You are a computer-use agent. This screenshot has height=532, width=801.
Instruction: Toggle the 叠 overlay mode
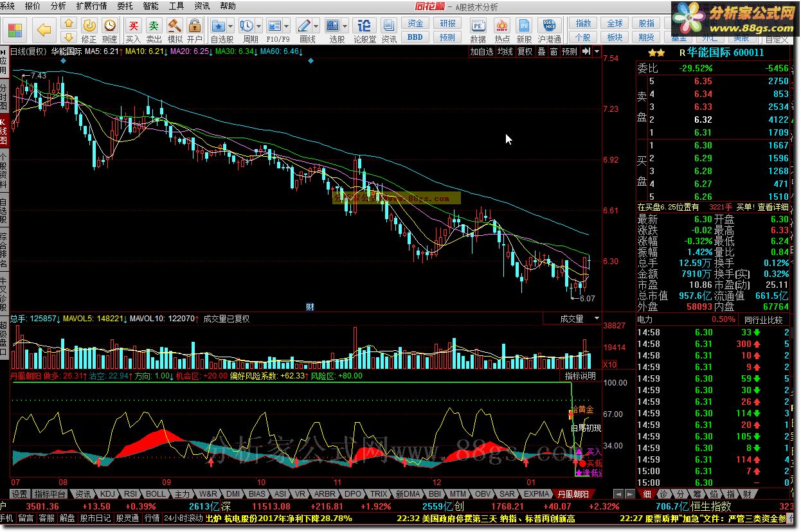point(541,51)
